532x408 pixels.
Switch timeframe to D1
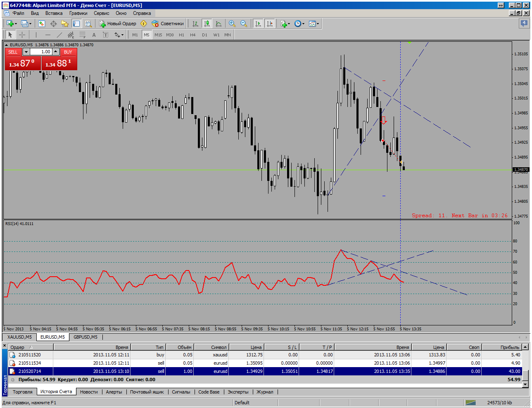(x=204, y=35)
